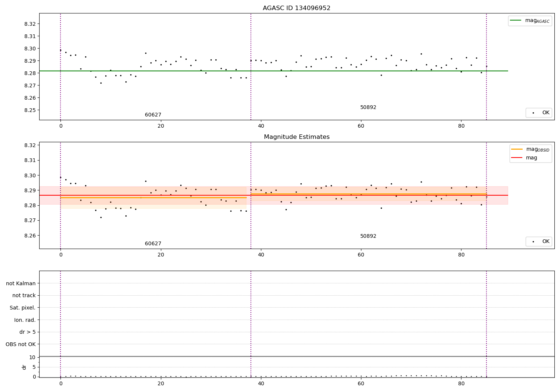Click the 10 tick label on dr axis

(x=32, y=357)
